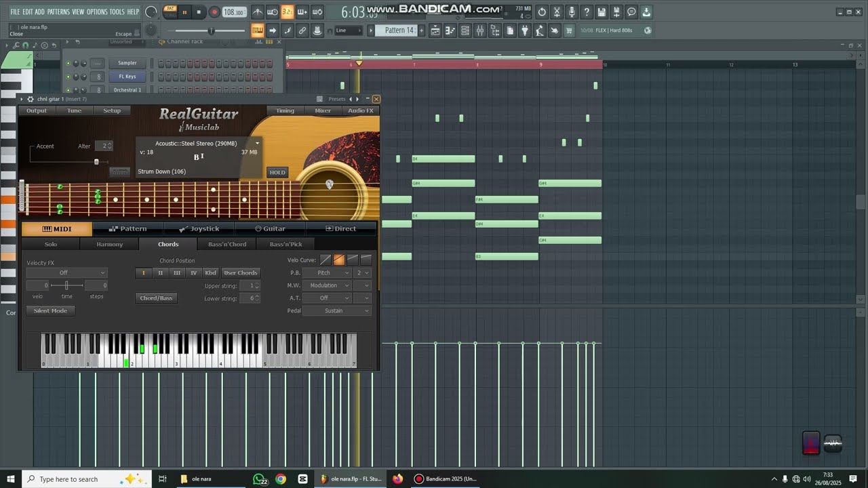Click the Stop transport button
The image size is (868, 488).
[x=199, y=12]
